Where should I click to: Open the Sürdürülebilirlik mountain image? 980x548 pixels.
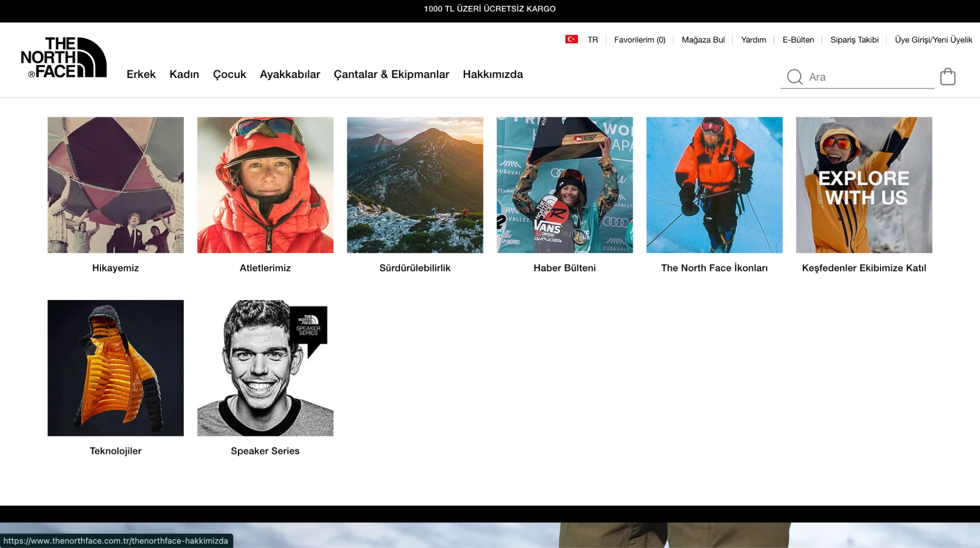coord(415,185)
